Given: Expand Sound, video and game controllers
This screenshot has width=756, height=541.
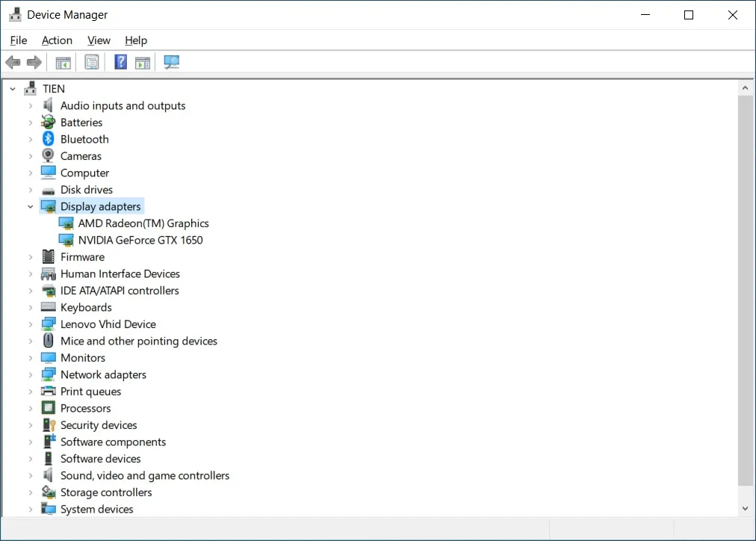Looking at the screenshot, I should [31, 476].
